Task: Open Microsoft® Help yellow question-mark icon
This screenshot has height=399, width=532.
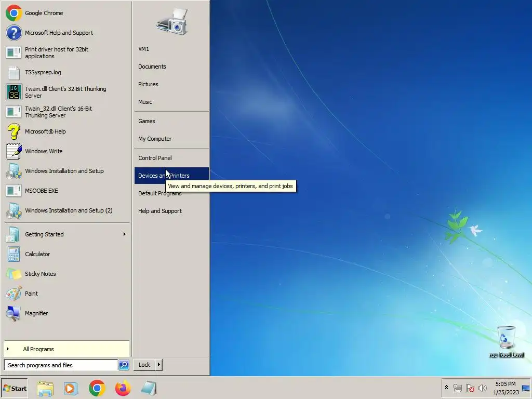Action: pyautogui.click(x=14, y=131)
